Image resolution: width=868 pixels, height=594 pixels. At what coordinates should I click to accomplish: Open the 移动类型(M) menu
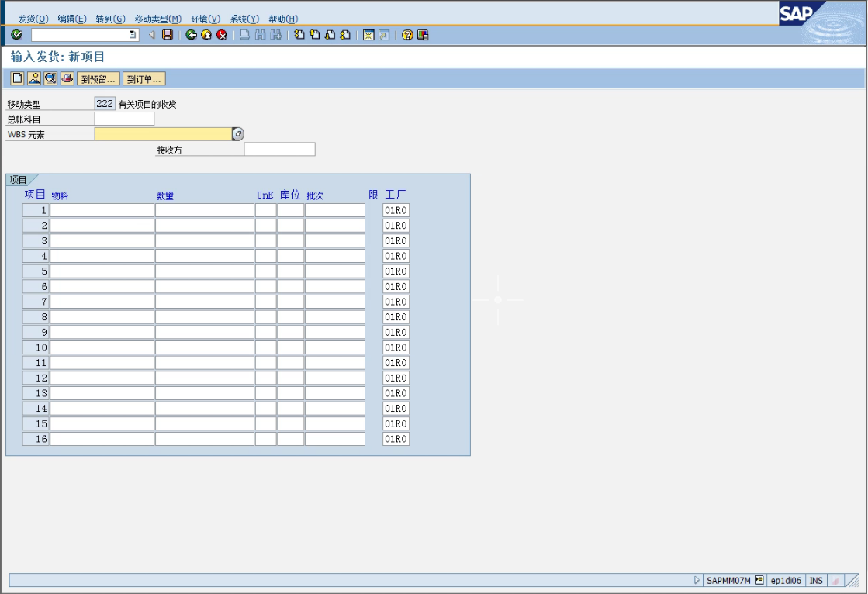click(x=157, y=19)
